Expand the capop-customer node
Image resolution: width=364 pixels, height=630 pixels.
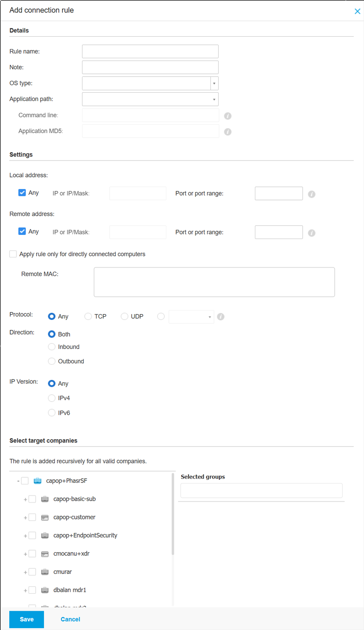click(x=25, y=518)
